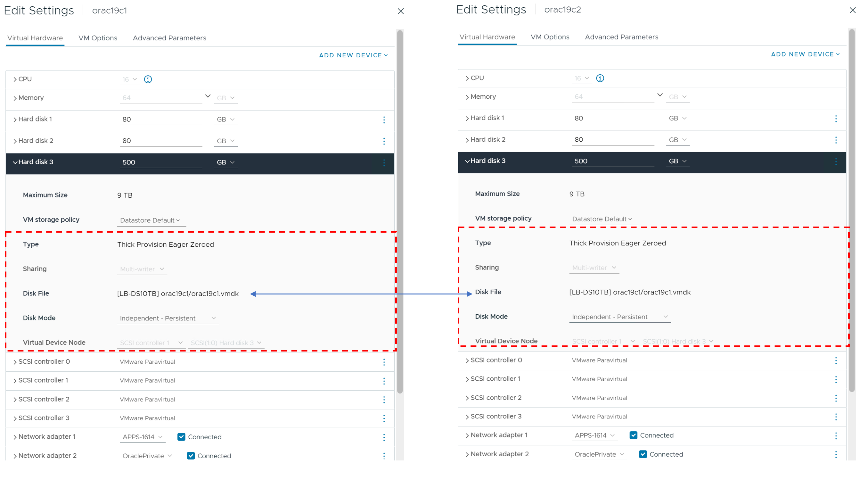
Task: Click ADD NEW DEVICE in orac19c2
Action: tap(805, 54)
